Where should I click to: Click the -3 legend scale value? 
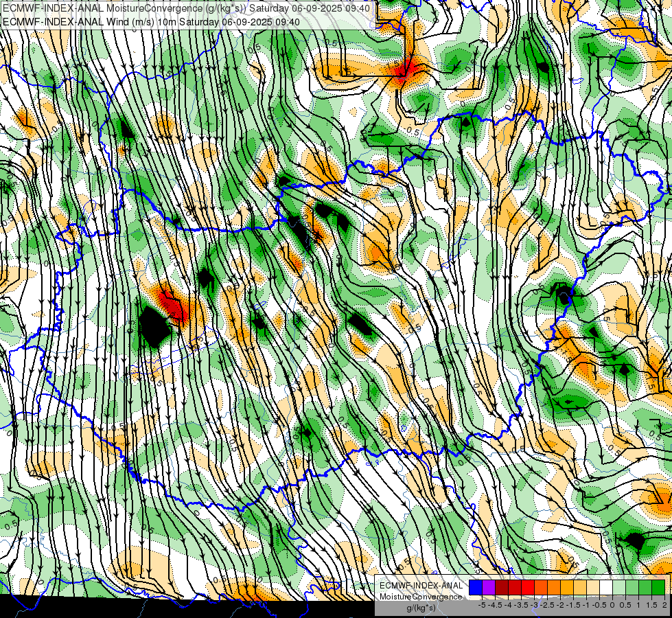(x=534, y=605)
